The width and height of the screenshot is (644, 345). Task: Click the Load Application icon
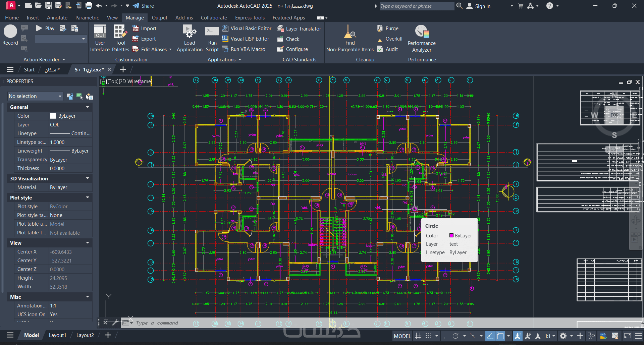point(190,39)
